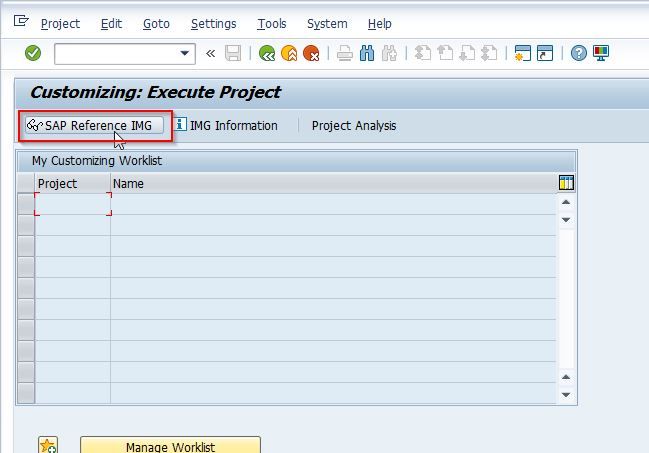Click the upper scroll down arrow of worklist

pos(566,219)
